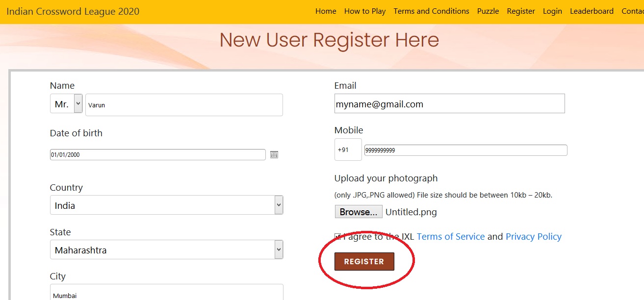Open the State dropdown showing Maharashtra
644x300 pixels.
coord(166,250)
